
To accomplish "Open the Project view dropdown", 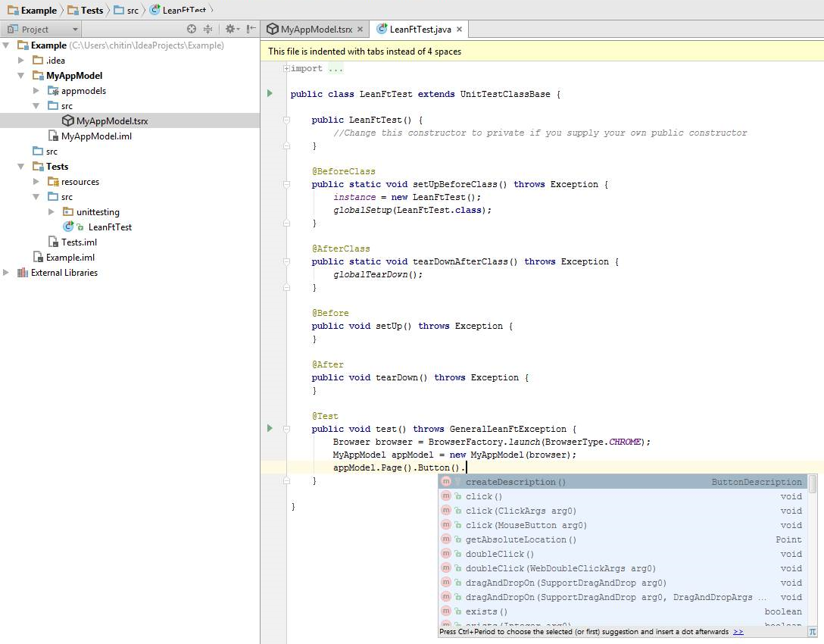I will 74,30.
